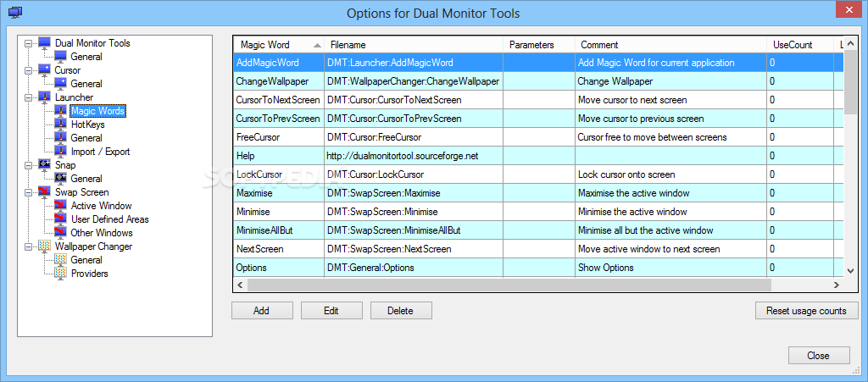868x382 pixels.
Task: Click the "Show Options" comment cell
Action: pos(671,268)
